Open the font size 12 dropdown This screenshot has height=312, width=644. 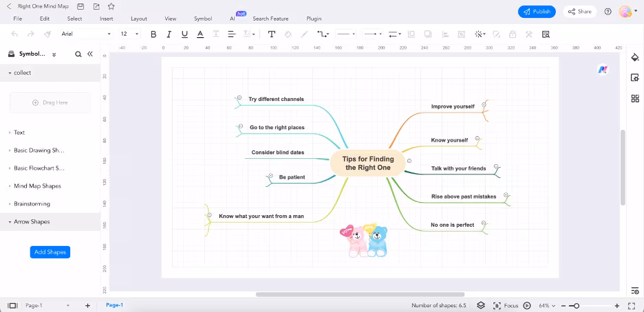tap(129, 34)
